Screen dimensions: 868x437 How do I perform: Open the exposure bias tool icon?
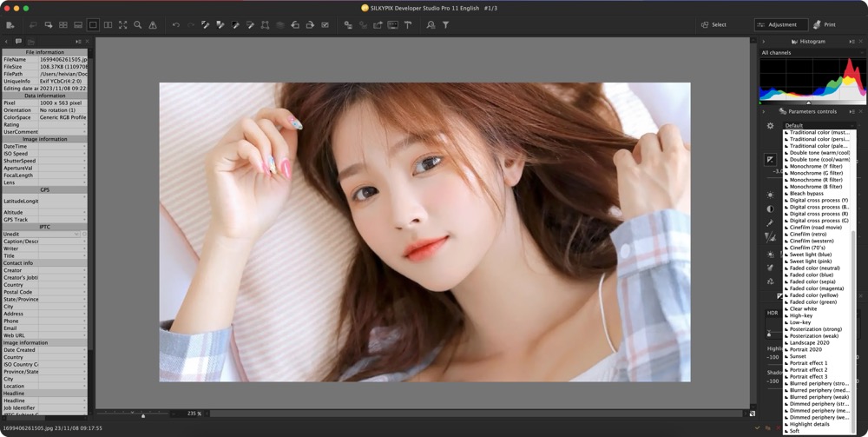770,160
